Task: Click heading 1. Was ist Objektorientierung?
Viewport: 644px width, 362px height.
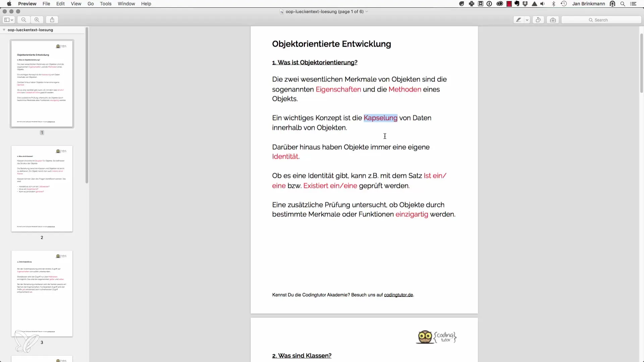Action: click(315, 63)
